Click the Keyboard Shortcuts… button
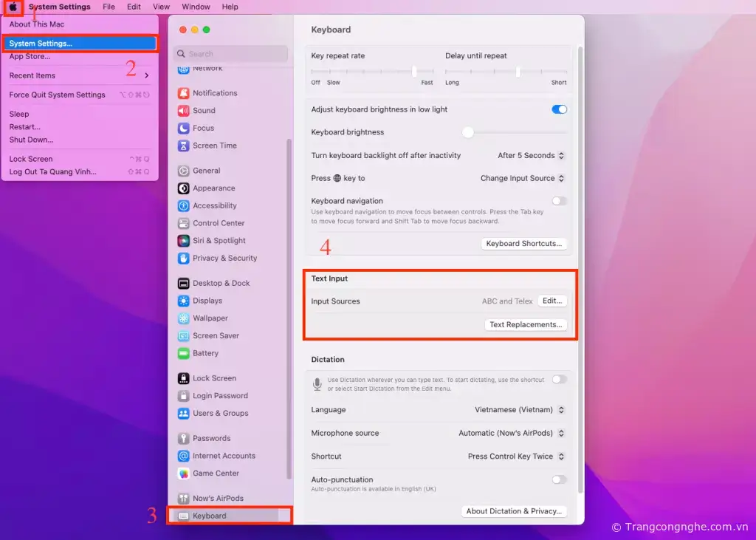756x540 pixels. [x=523, y=244]
